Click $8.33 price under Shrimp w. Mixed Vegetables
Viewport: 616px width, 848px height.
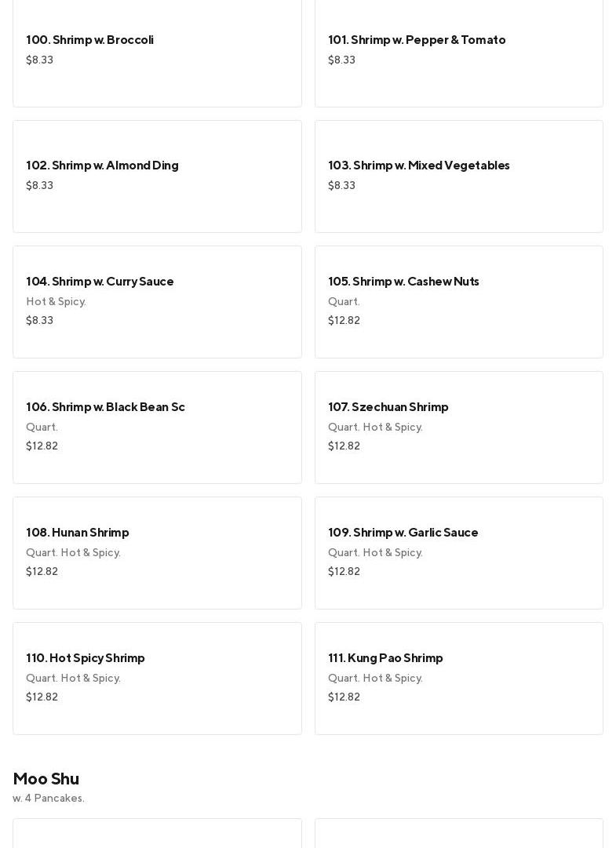[341, 186]
